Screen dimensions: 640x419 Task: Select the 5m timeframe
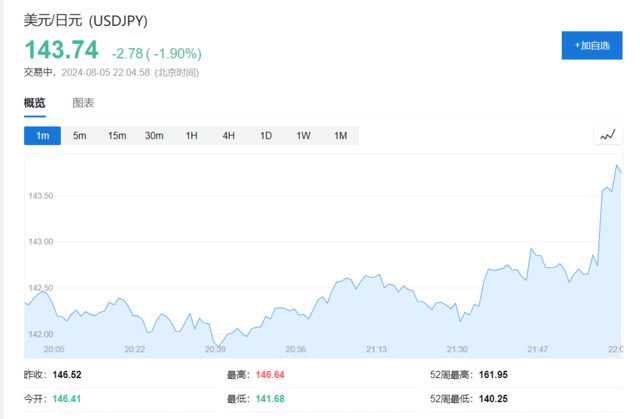80,135
